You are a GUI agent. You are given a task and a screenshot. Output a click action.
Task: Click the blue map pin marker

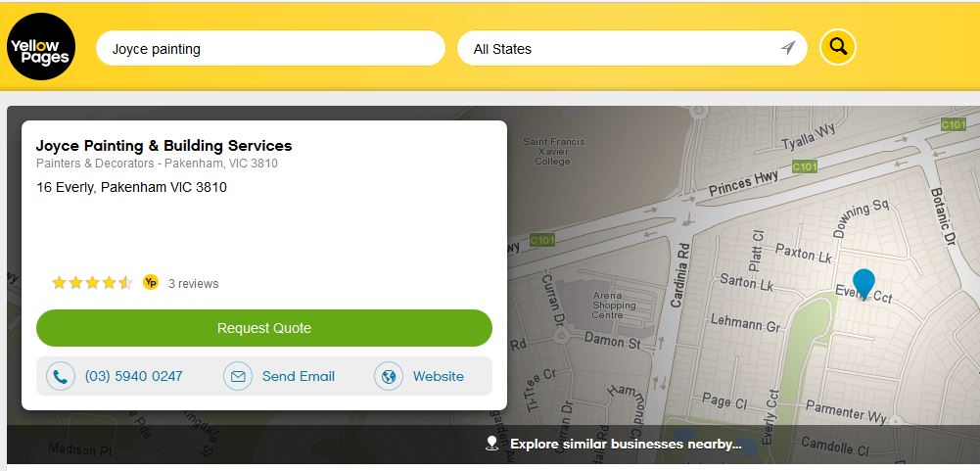coord(863,284)
